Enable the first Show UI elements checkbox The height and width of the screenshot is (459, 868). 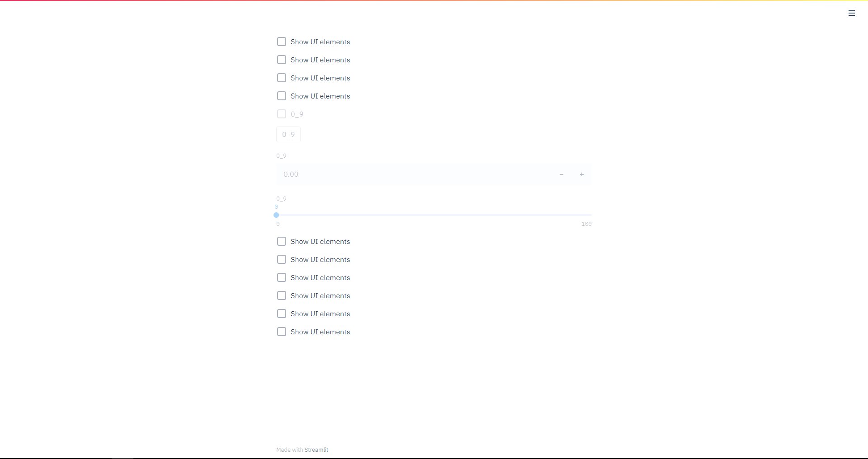click(282, 42)
